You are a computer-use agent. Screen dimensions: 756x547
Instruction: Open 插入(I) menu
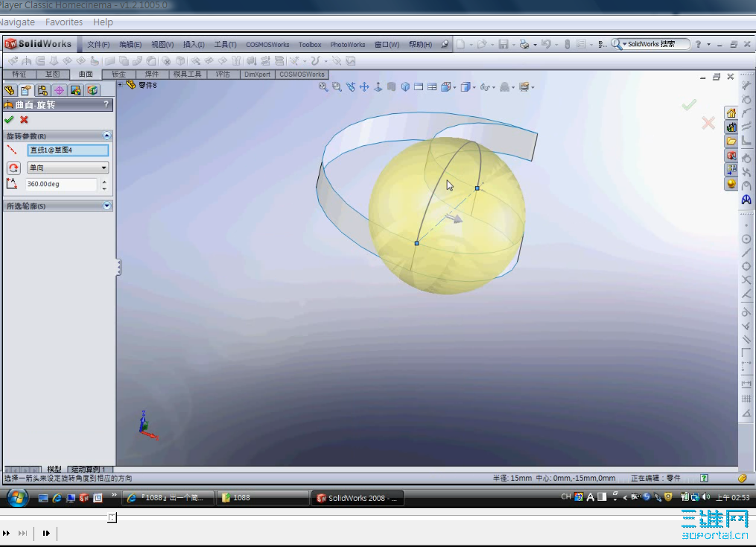click(x=194, y=45)
